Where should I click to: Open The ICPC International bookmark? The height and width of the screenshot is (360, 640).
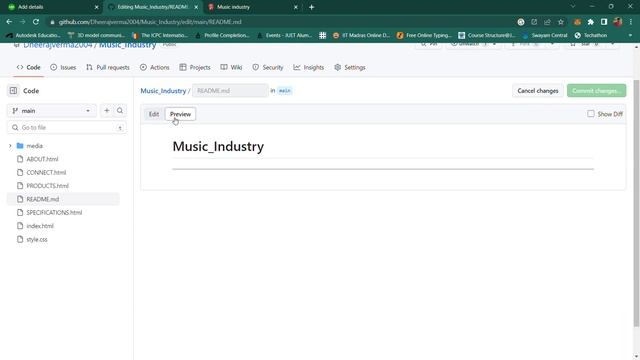pos(160,36)
